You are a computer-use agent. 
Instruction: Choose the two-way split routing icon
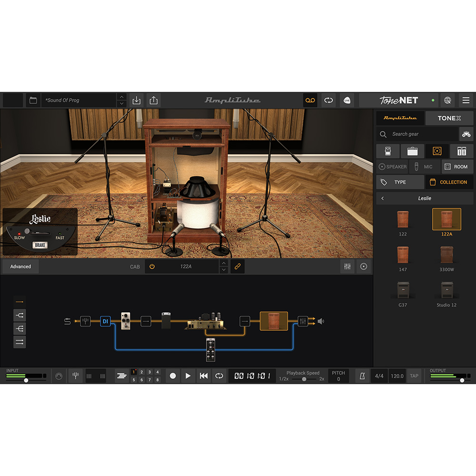coord(20,315)
